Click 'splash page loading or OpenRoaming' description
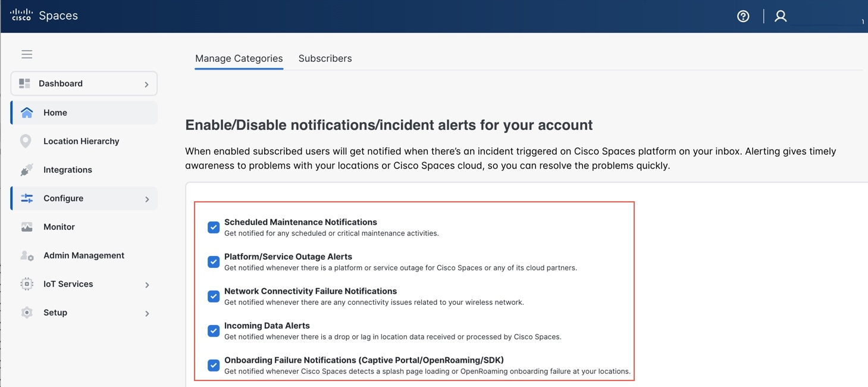This screenshot has height=387, width=868. click(x=427, y=372)
